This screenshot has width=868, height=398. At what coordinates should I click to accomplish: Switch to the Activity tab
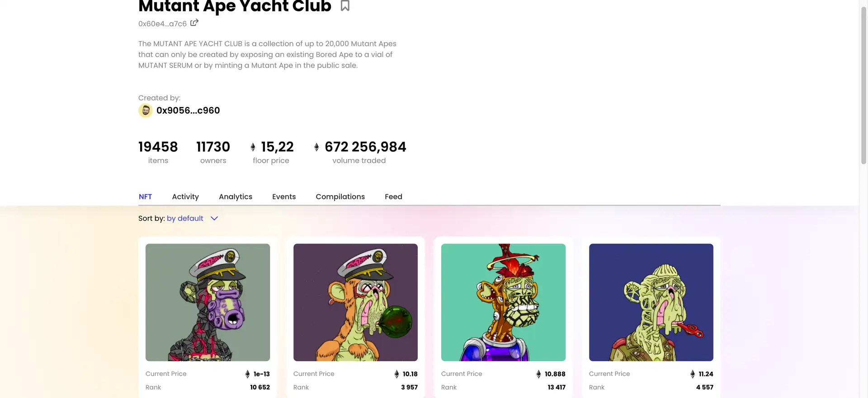pos(185,197)
